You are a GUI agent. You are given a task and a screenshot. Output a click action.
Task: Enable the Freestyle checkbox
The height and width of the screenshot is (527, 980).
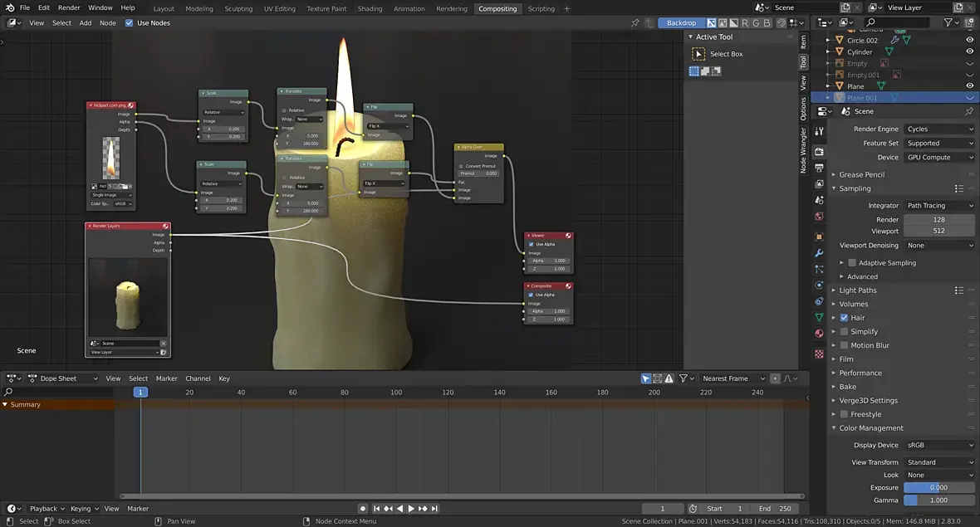coord(845,415)
